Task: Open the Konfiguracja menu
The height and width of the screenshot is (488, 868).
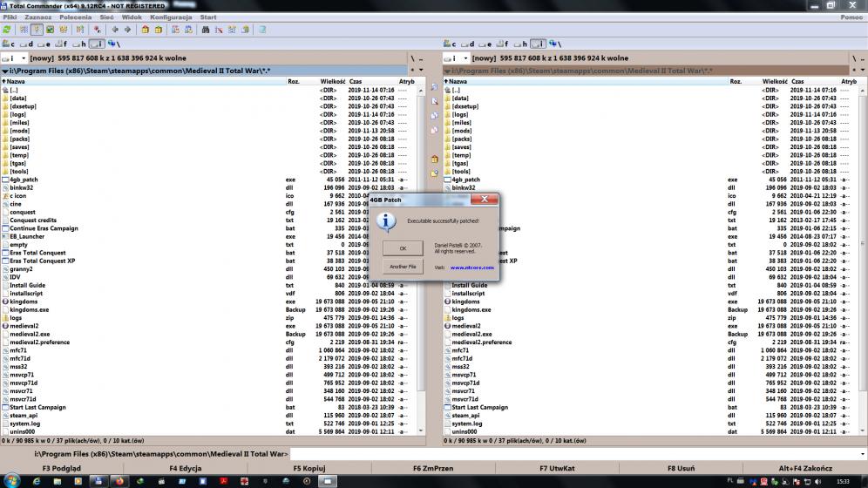Action: 171,17
